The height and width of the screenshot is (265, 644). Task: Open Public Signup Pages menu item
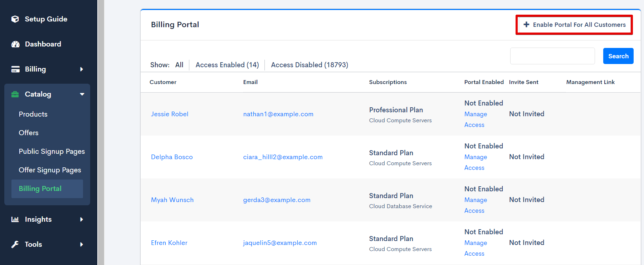pos(52,151)
